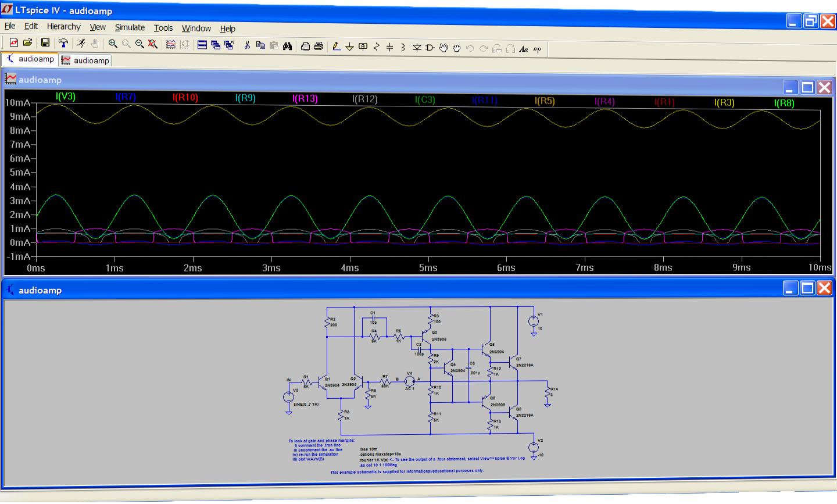The width and height of the screenshot is (837, 504).
Task: Open the Tools menu
Action: tap(163, 28)
